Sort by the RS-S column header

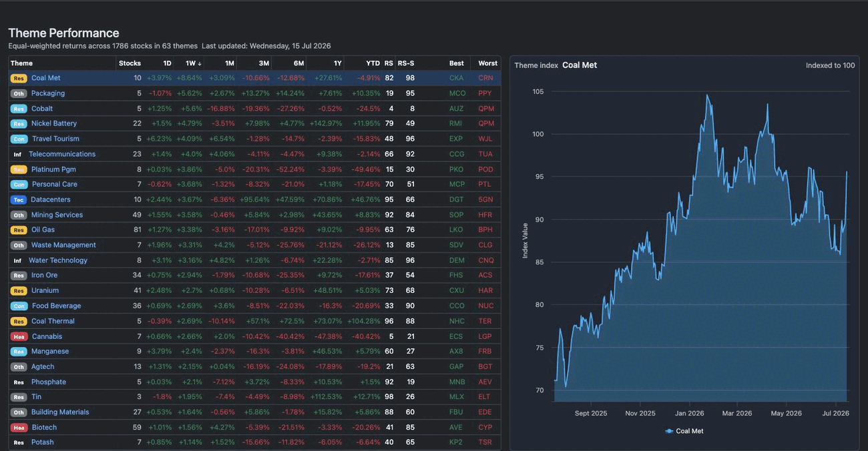406,63
